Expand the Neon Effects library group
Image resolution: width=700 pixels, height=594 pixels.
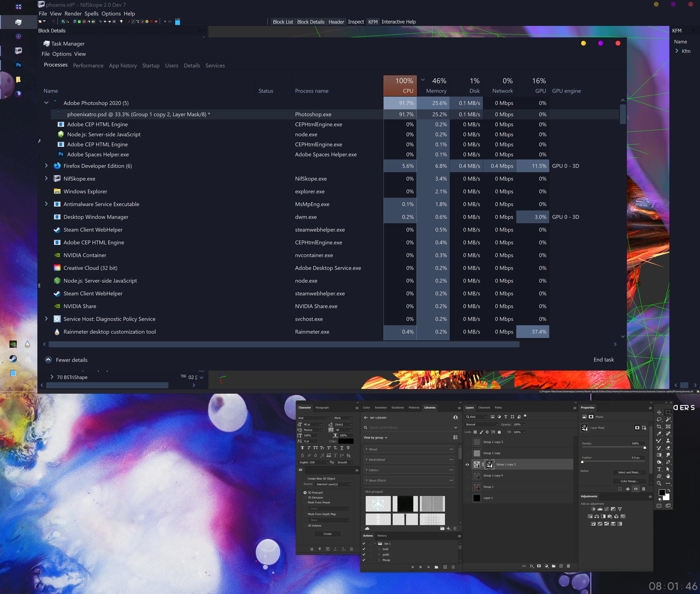click(x=367, y=480)
